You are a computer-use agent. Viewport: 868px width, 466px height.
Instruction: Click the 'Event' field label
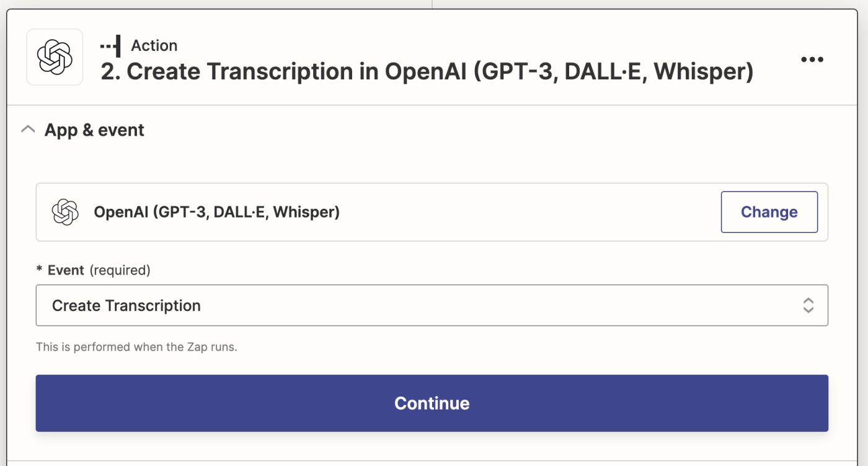66,270
